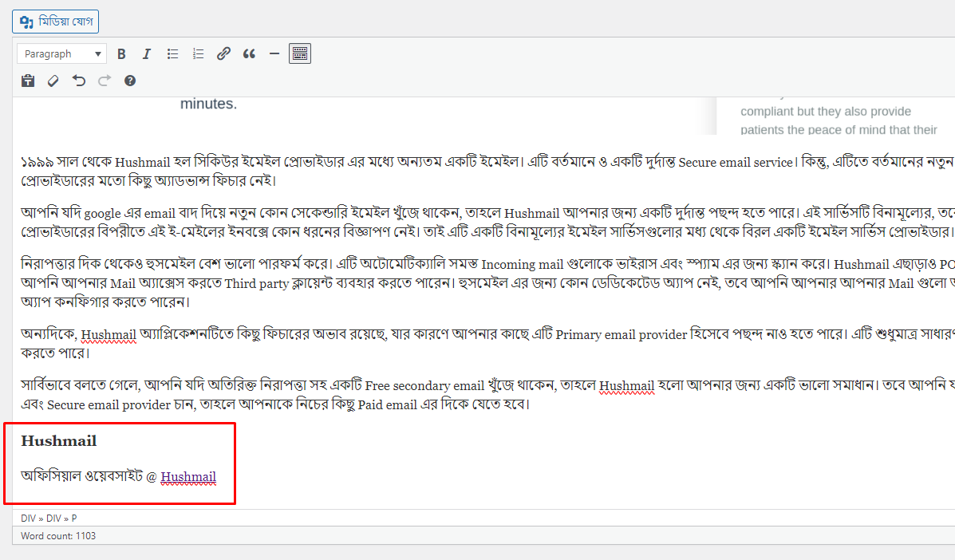
Task: Apply blockquote formatting
Action: [248, 53]
